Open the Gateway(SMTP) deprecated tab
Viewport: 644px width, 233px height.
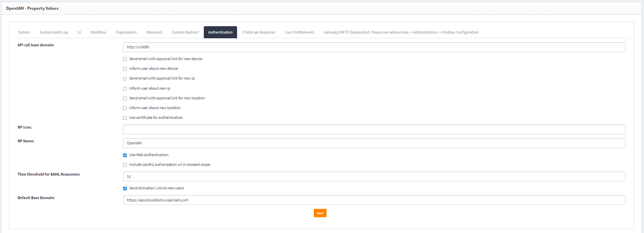(x=401, y=32)
